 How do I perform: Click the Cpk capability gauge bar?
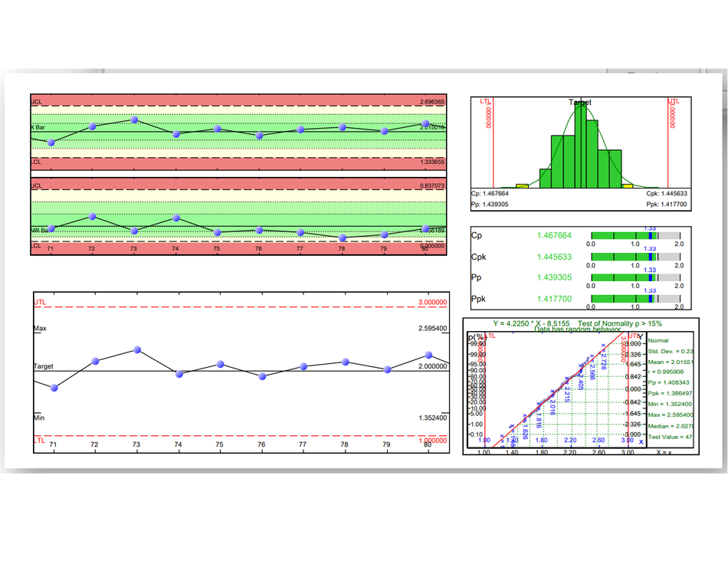(x=635, y=257)
